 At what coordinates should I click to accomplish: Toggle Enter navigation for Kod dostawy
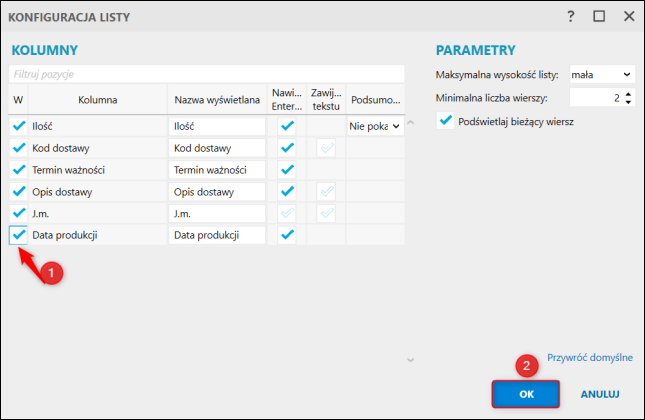click(287, 148)
